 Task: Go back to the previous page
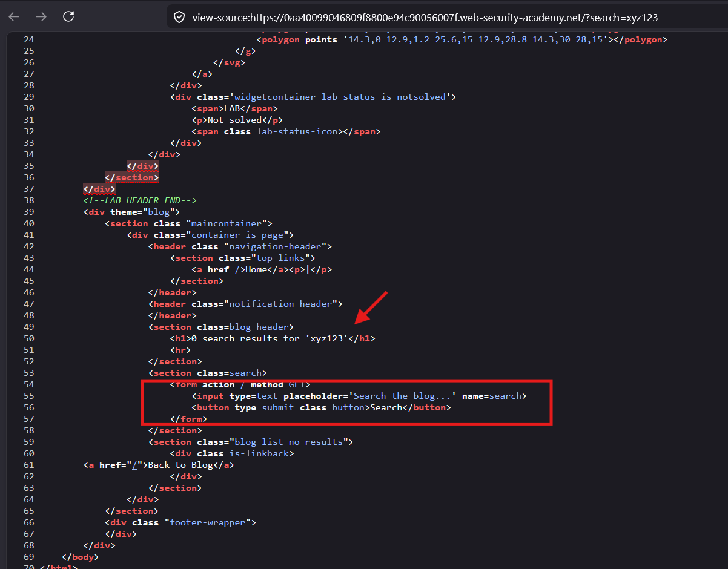pos(14,17)
